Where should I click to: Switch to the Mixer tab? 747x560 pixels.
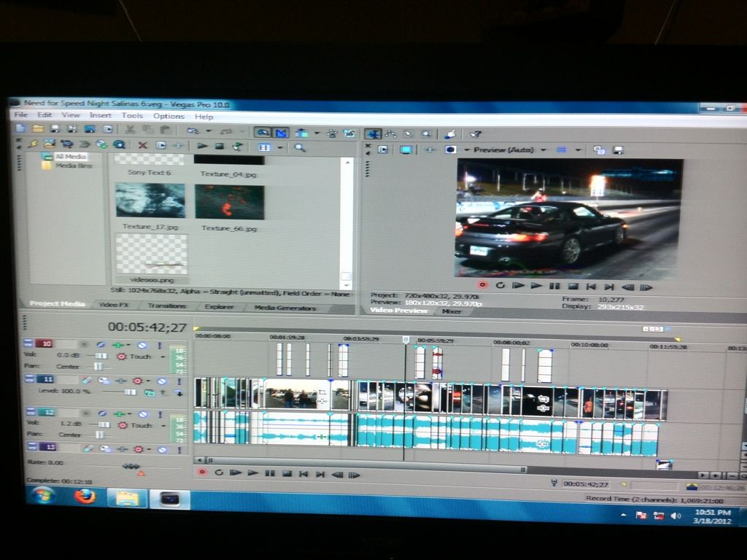click(x=451, y=311)
